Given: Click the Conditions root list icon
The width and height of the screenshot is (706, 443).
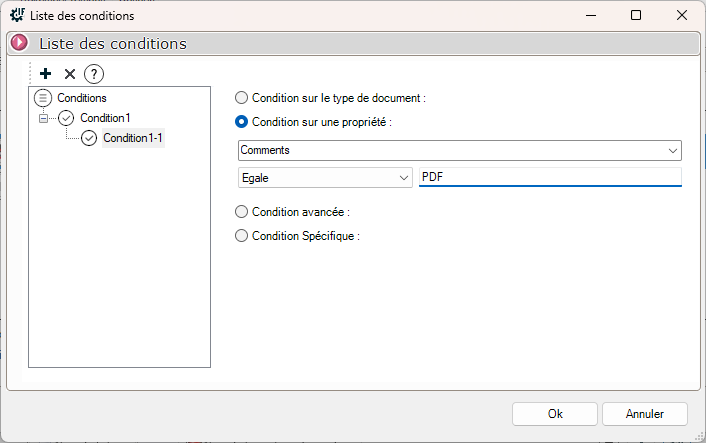Looking at the screenshot, I should point(44,98).
